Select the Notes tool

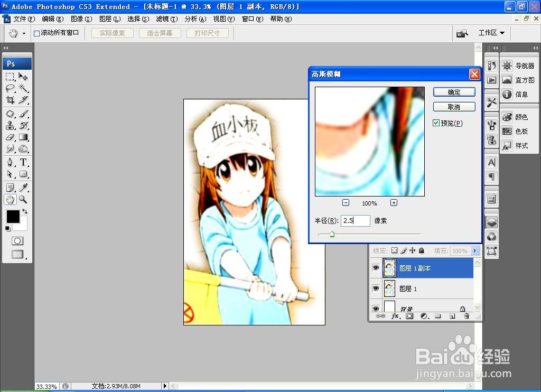tap(10, 188)
